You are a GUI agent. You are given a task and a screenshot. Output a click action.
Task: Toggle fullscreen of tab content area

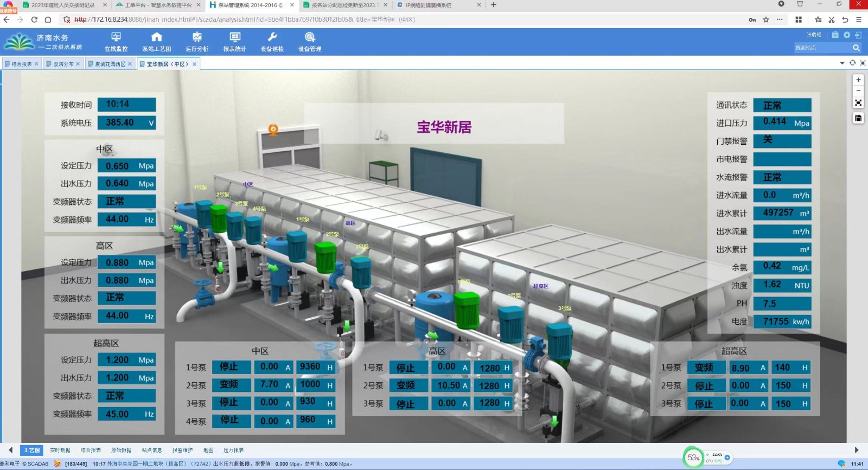863,63
